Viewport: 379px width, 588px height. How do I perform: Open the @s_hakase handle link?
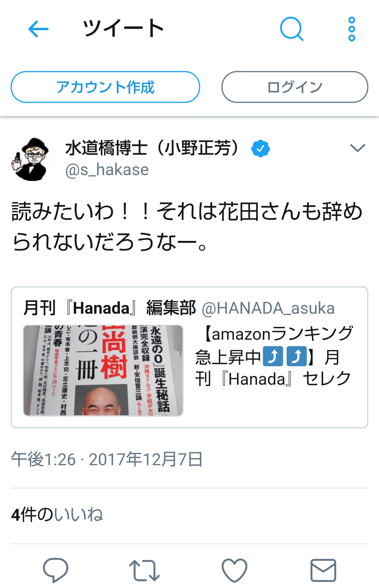pyautogui.click(x=107, y=170)
